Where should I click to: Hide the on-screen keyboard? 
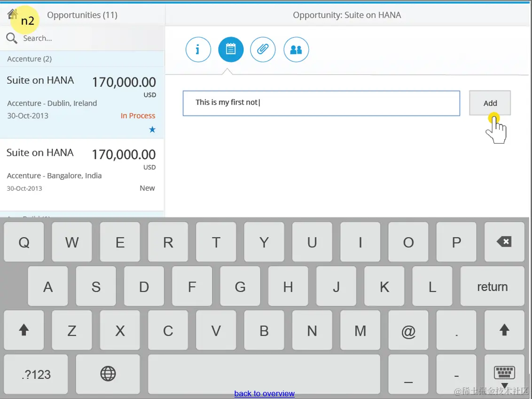(x=504, y=374)
